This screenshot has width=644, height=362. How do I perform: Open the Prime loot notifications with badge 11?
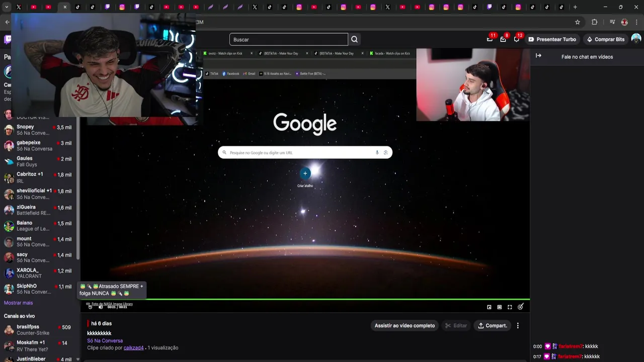pyautogui.click(x=490, y=39)
